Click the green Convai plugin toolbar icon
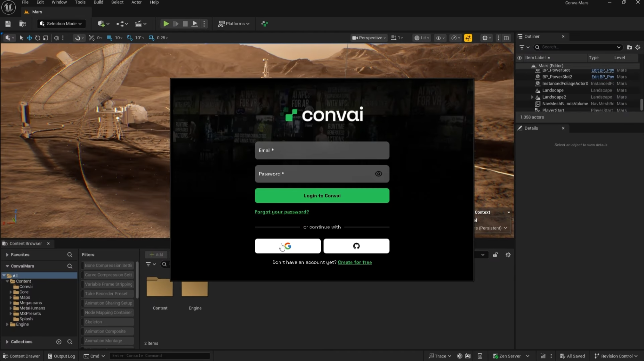Image resolution: width=644 pixels, height=361 pixels. tap(265, 24)
